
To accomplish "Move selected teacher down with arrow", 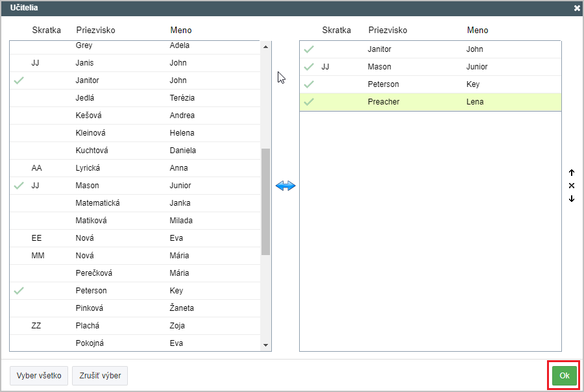I will point(571,199).
